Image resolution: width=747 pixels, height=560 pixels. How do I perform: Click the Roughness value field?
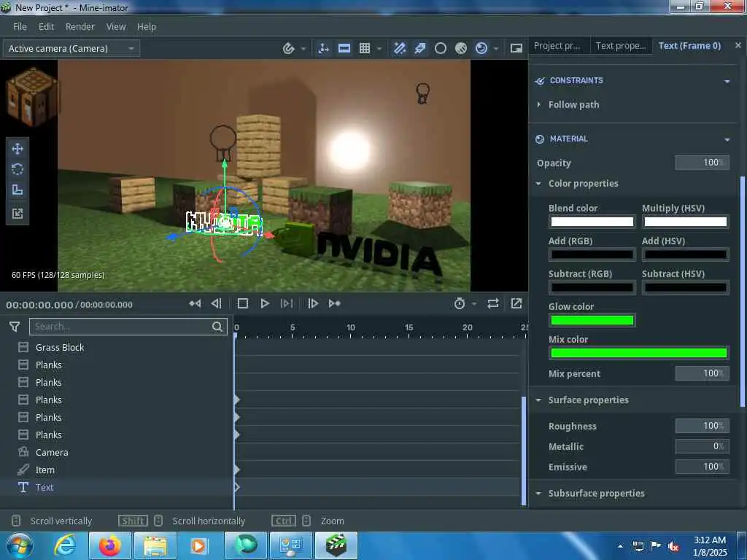(702, 426)
